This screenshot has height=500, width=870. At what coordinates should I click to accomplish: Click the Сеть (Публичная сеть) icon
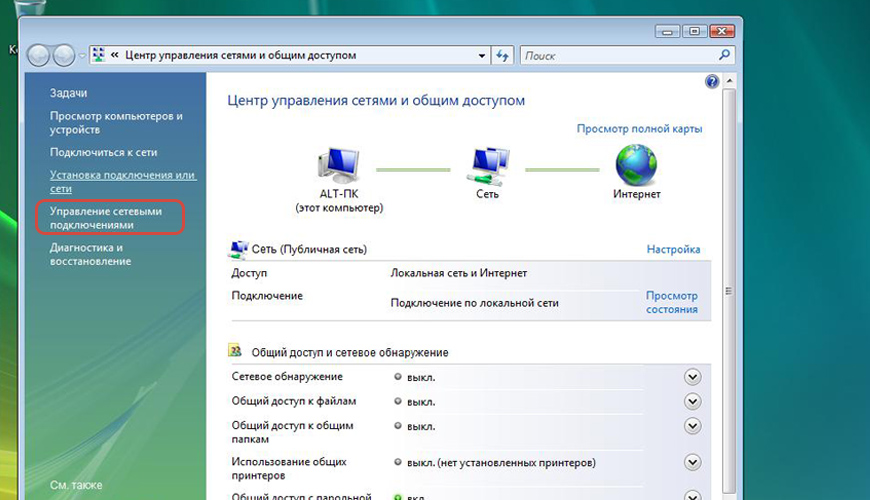click(x=238, y=249)
